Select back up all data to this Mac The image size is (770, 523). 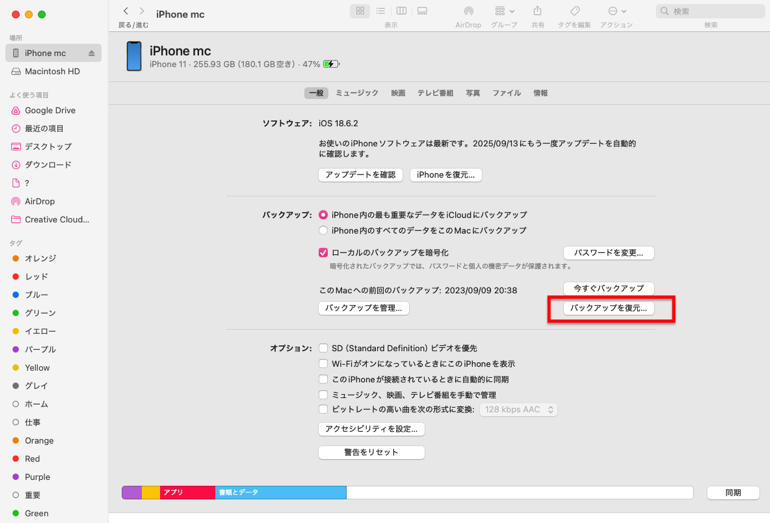pyautogui.click(x=323, y=231)
